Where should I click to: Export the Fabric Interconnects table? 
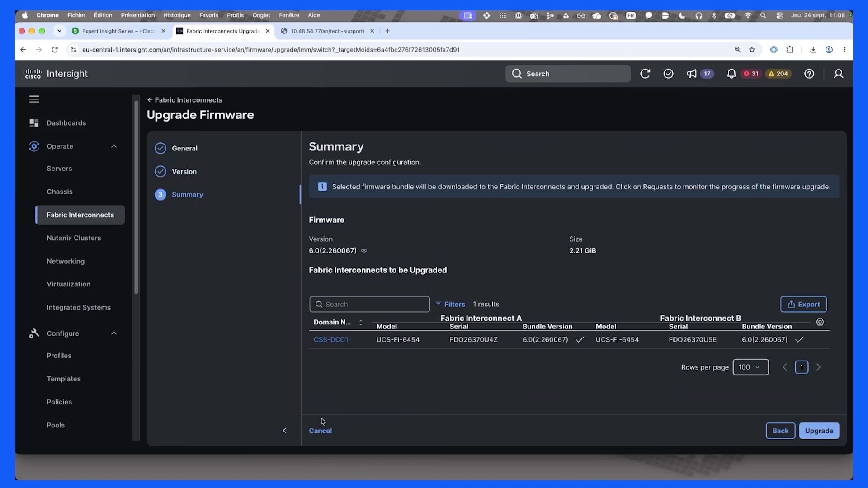[x=803, y=304]
